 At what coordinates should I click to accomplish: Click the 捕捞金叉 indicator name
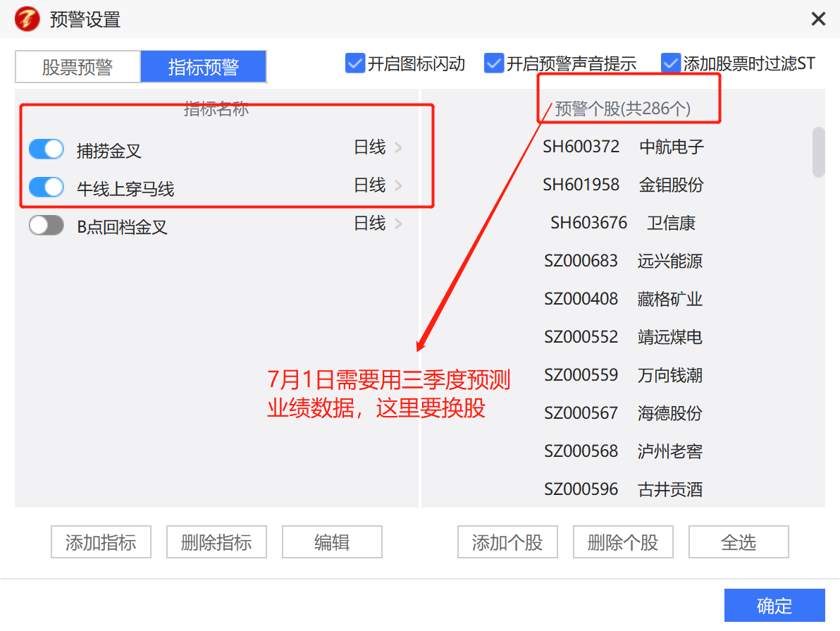(109, 151)
